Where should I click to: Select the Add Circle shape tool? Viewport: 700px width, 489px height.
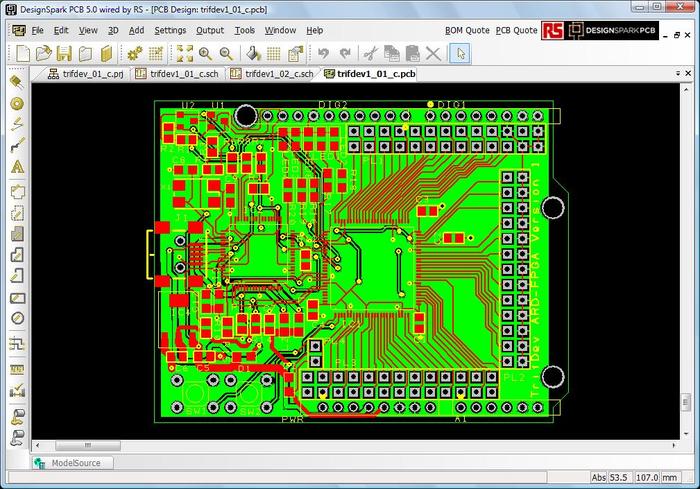(x=17, y=318)
